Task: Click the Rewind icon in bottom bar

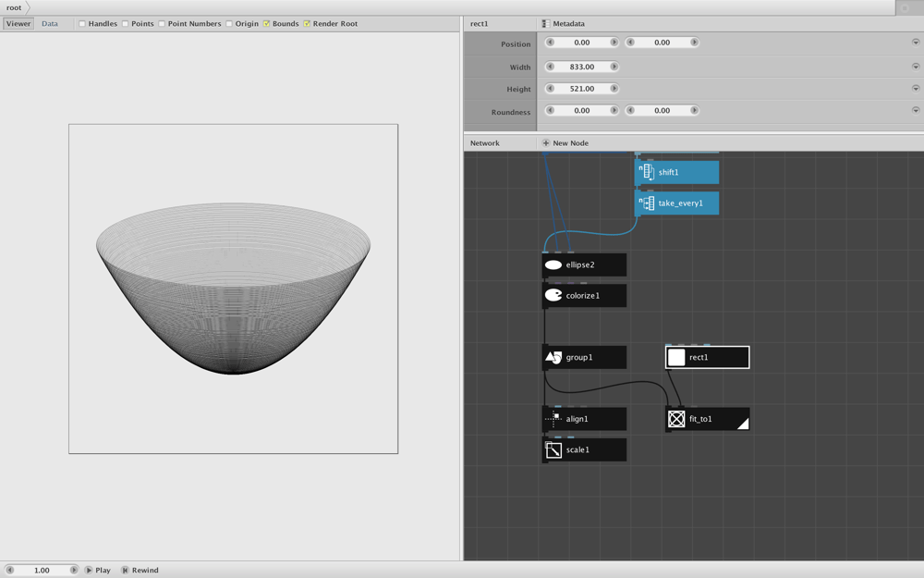Action: (125, 571)
